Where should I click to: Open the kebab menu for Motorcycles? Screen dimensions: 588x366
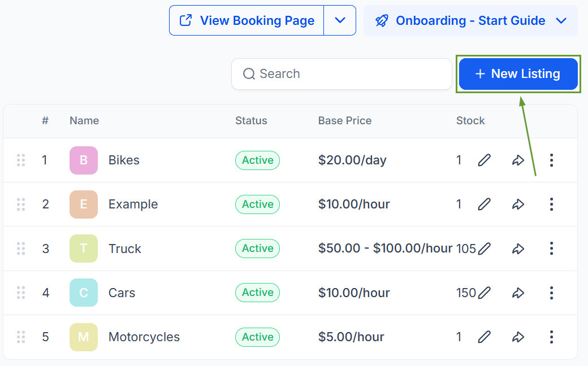551,337
